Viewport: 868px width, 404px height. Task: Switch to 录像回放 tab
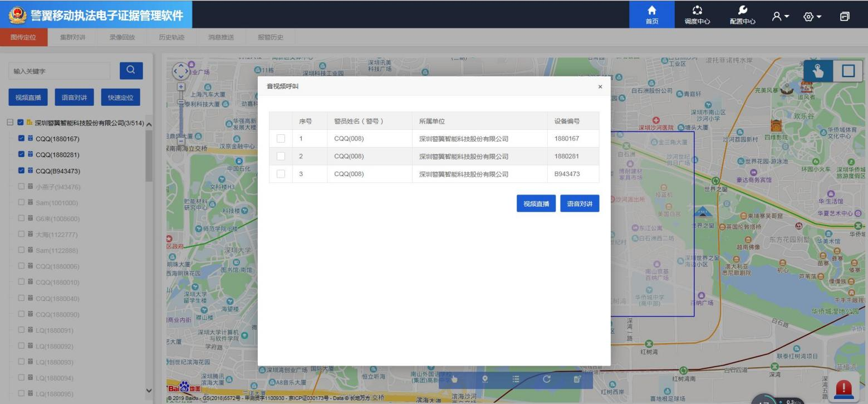click(122, 37)
